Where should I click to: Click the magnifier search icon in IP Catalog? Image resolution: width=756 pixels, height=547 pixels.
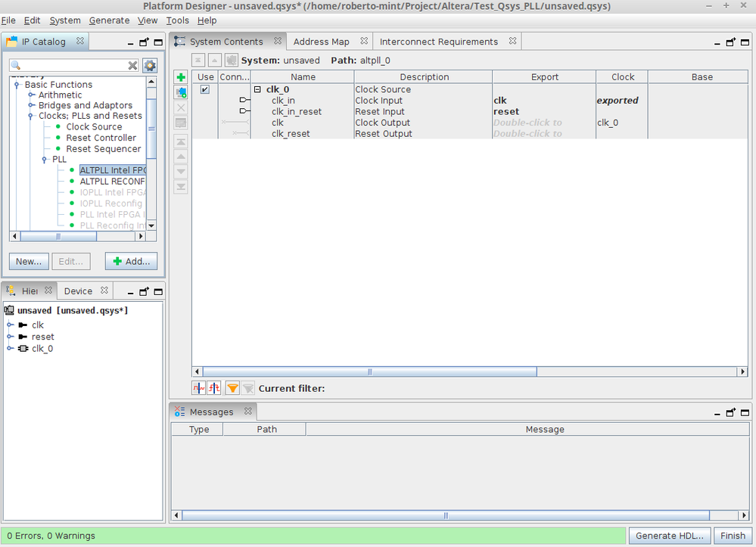[x=15, y=65]
